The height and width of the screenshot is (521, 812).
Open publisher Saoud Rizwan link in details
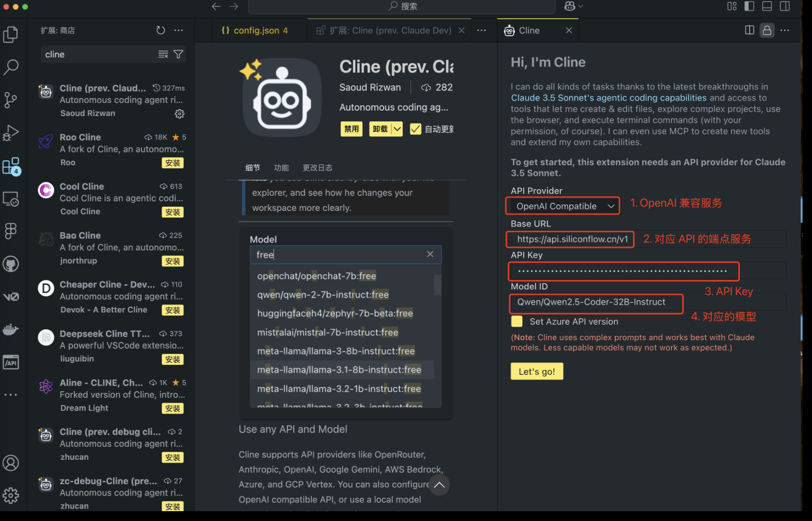tap(370, 87)
